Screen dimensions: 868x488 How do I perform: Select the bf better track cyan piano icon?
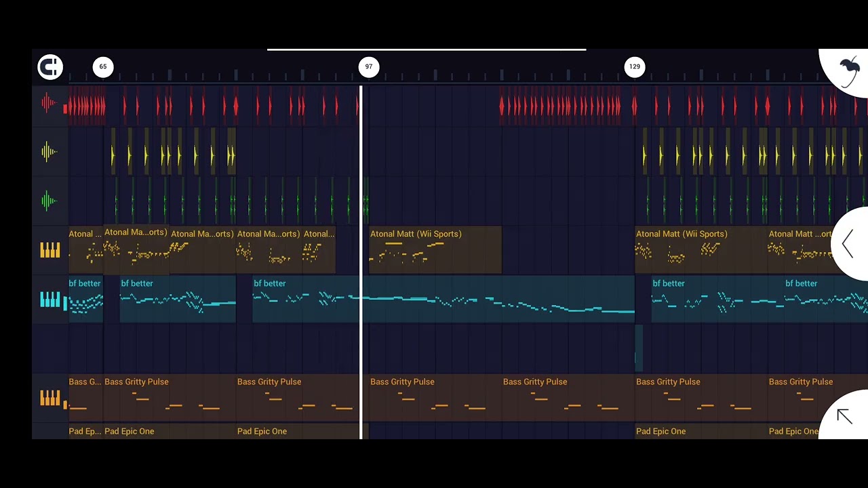[50, 300]
